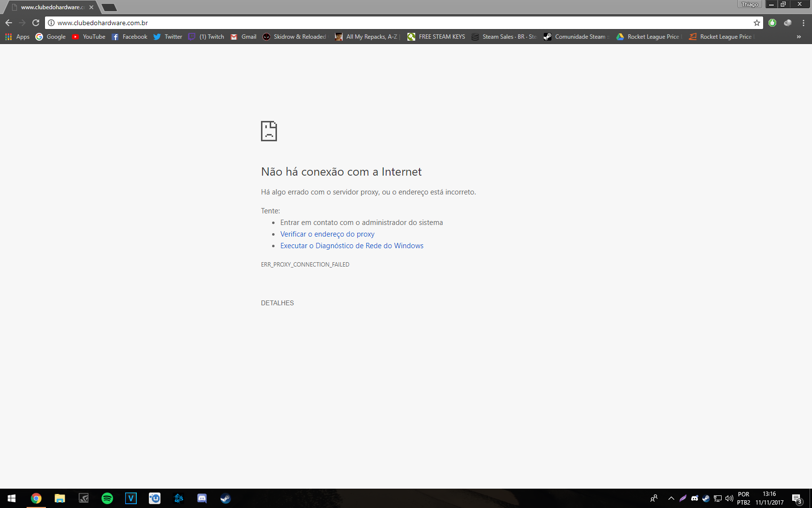Launch NVIDIA GeForce Experience from taskbar

click(84, 498)
